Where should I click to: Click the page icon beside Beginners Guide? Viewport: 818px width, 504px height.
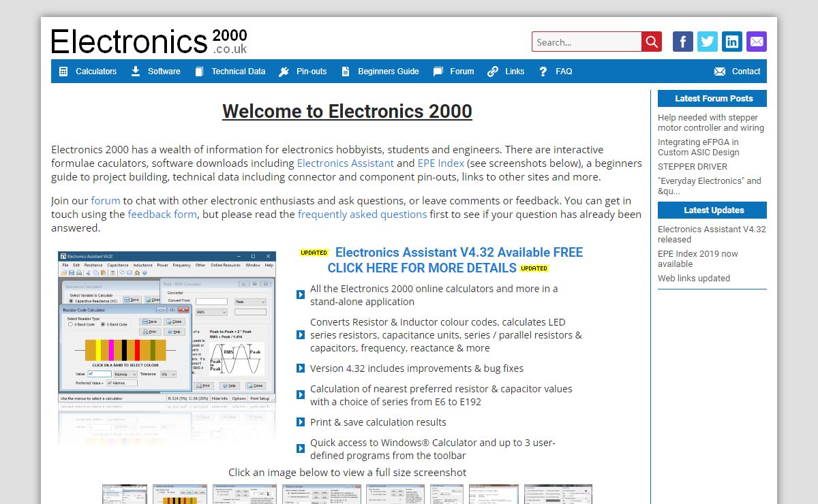tap(346, 72)
